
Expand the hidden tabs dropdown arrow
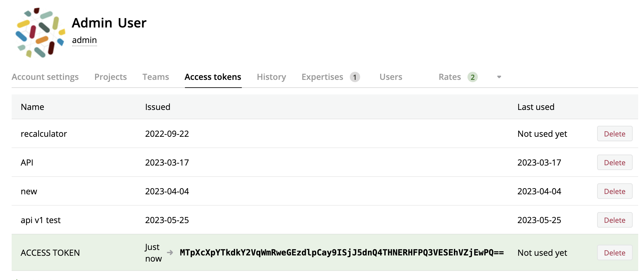499,77
